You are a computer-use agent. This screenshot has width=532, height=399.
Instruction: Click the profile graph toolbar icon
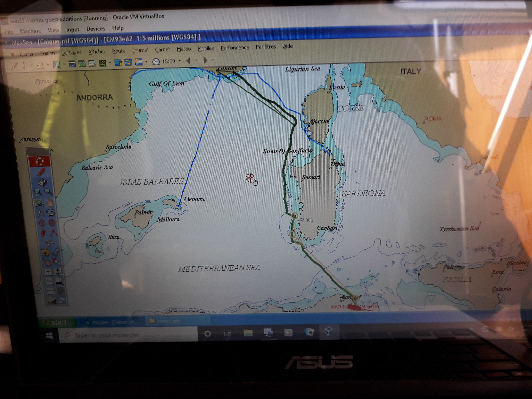[72, 64]
